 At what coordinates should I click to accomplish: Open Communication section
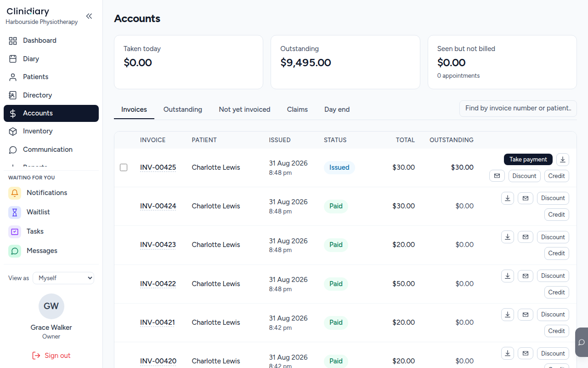(51, 149)
